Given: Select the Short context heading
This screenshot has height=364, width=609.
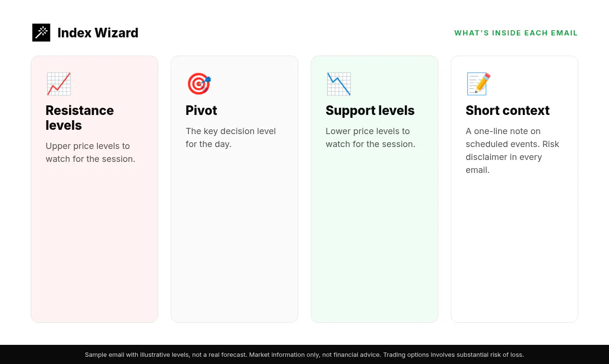Looking at the screenshot, I should click(x=507, y=111).
